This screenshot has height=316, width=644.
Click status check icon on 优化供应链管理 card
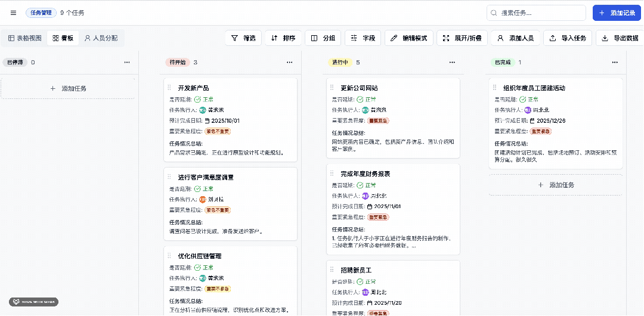[197, 268]
